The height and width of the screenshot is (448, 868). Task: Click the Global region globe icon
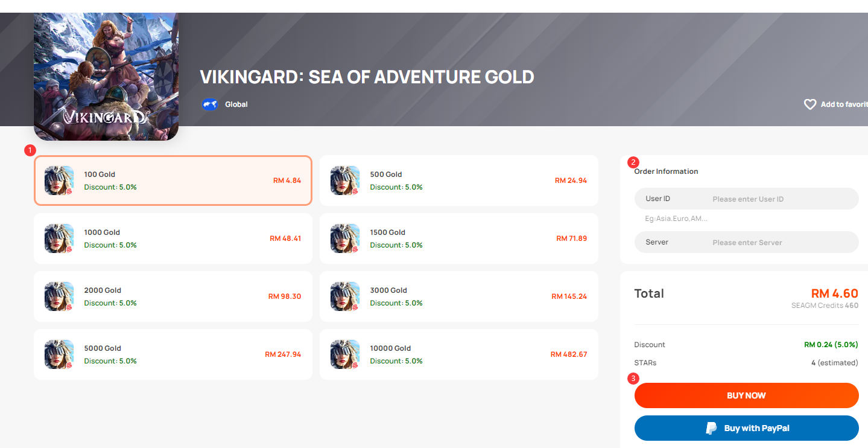tap(209, 104)
